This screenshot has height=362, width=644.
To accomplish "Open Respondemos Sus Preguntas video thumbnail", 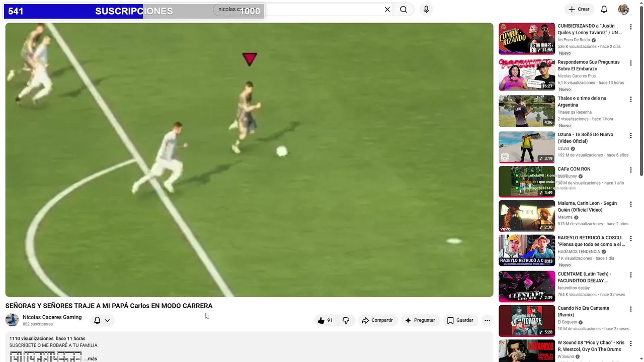I will click(x=527, y=75).
